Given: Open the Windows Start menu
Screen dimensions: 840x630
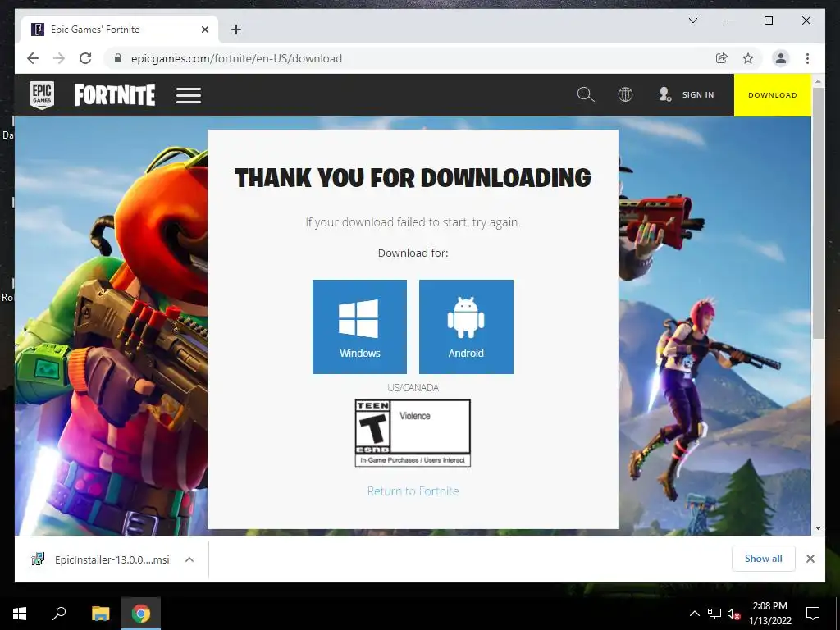Looking at the screenshot, I should point(20,614).
